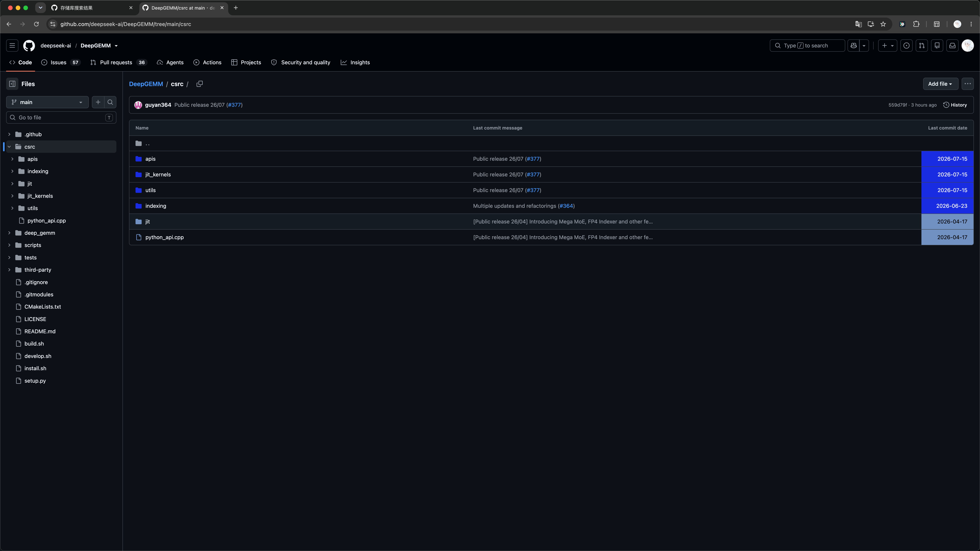Add a file using sidebar plus icon
This screenshot has width=980, height=551.
pos(98,102)
